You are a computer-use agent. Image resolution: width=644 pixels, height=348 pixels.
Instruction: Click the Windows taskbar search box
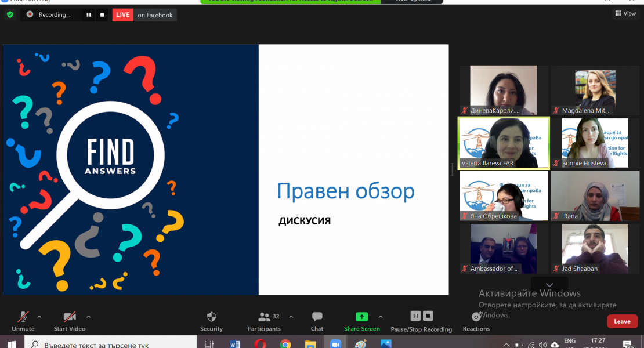110,343
